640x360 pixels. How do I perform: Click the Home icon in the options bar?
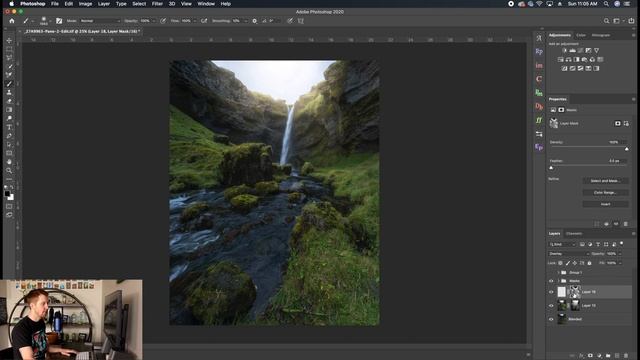12,21
